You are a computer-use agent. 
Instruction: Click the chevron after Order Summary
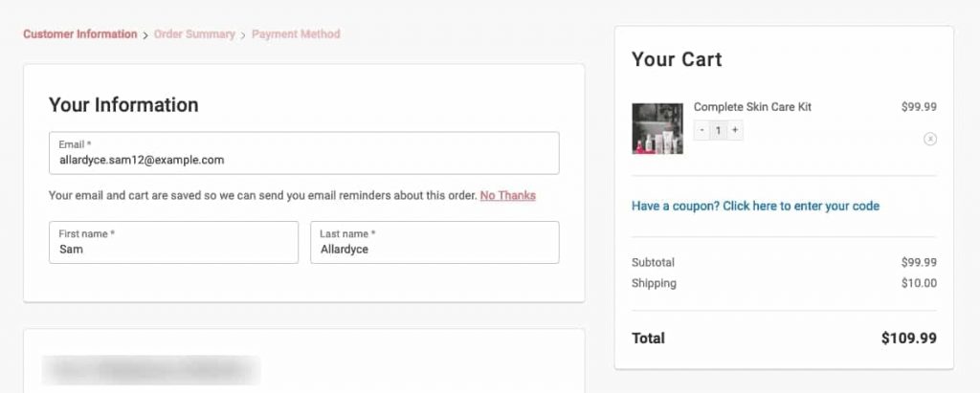[244, 35]
